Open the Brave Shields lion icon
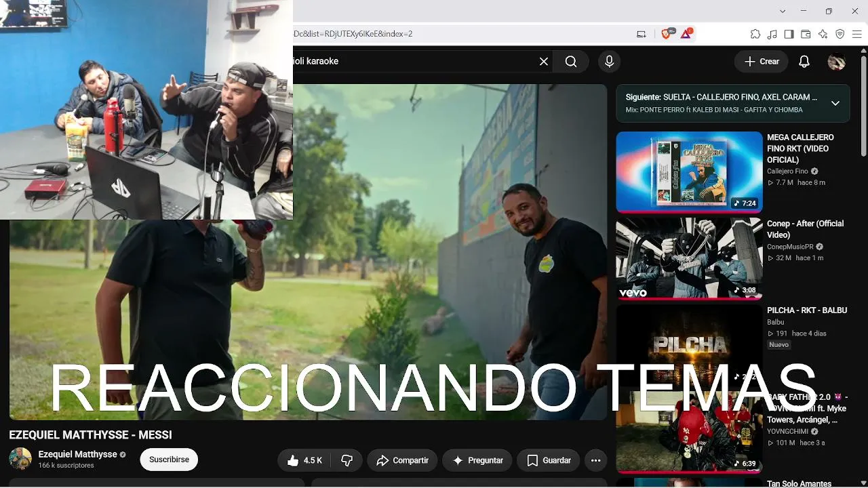 pyautogui.click(x=666, y=34)
